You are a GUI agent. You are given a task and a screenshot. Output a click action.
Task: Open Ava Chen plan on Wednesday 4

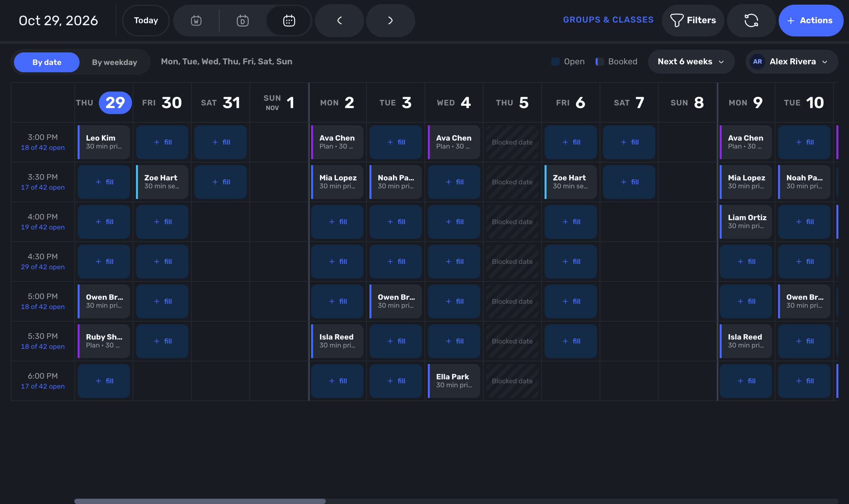[454, 142]
